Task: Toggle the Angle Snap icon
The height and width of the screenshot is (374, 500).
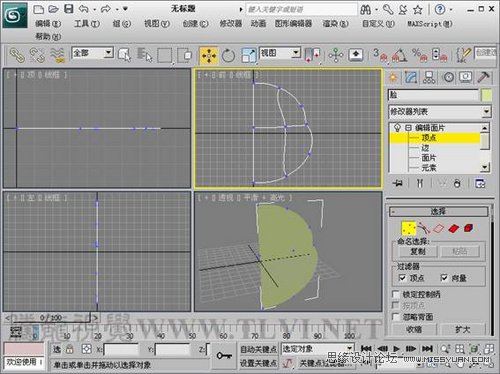Action: (x=400, y=55)
